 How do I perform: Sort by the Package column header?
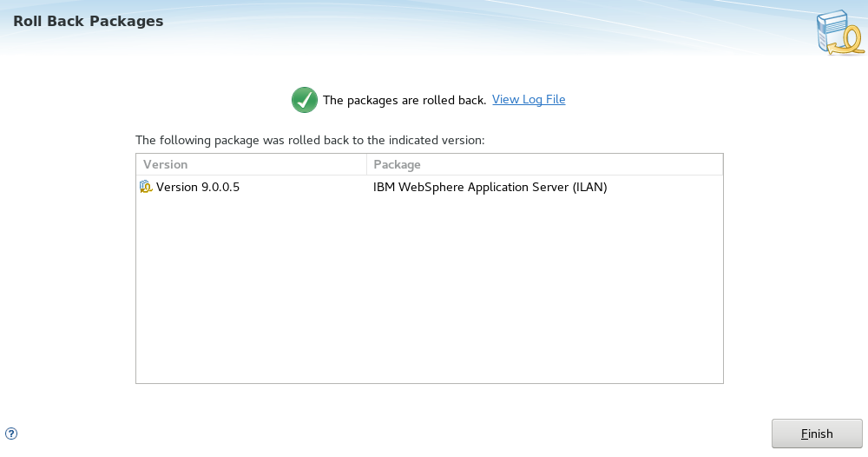coord(545,164)
